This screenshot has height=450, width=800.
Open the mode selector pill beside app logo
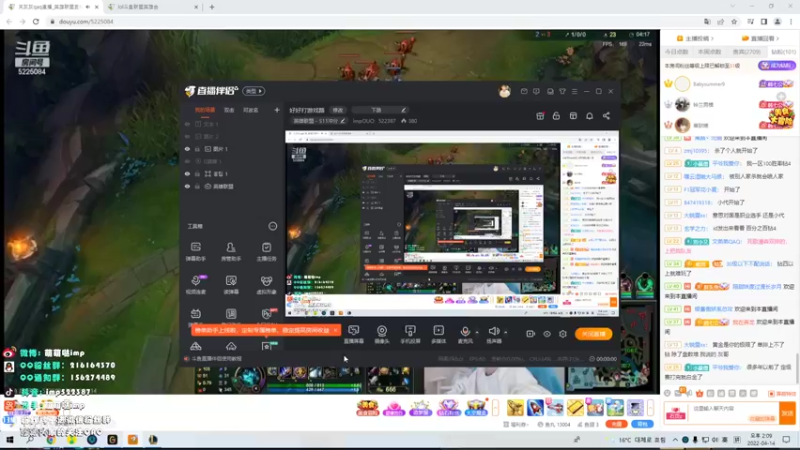[254, 91]
